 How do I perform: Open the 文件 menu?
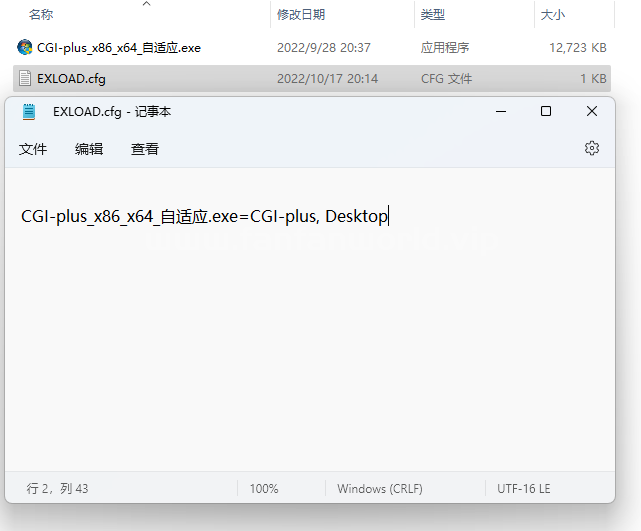33,149
